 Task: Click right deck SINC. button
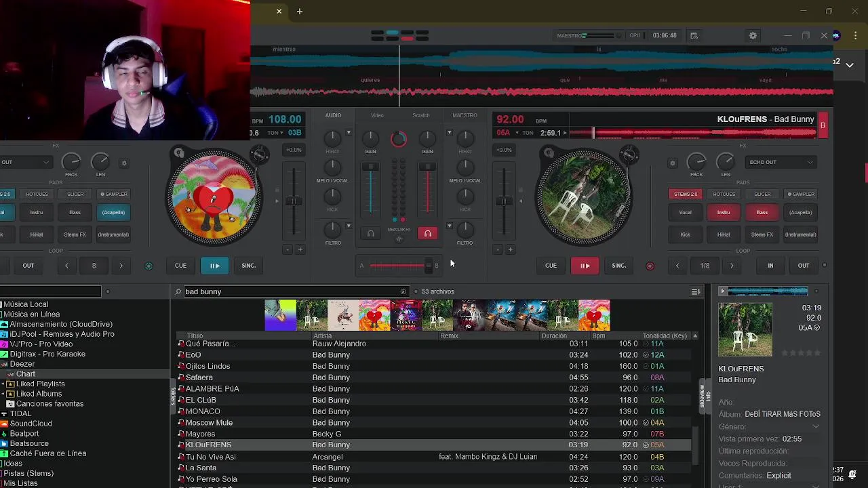coord(619,266)
